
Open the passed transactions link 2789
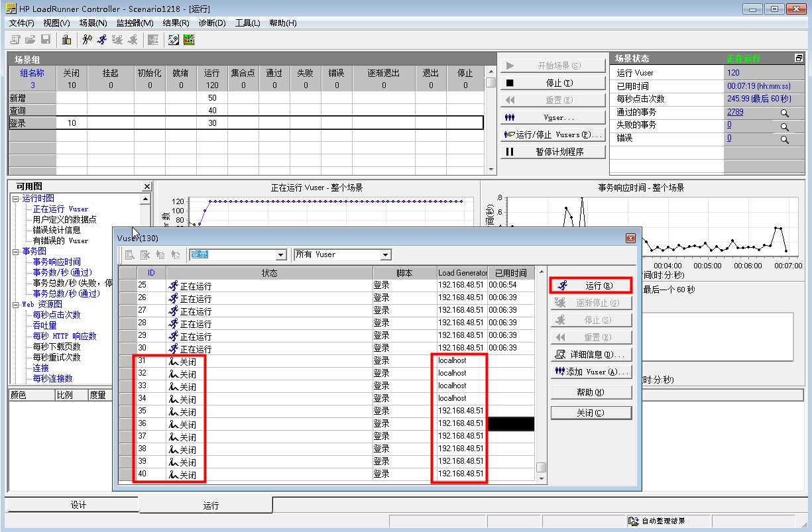[735, 112]
